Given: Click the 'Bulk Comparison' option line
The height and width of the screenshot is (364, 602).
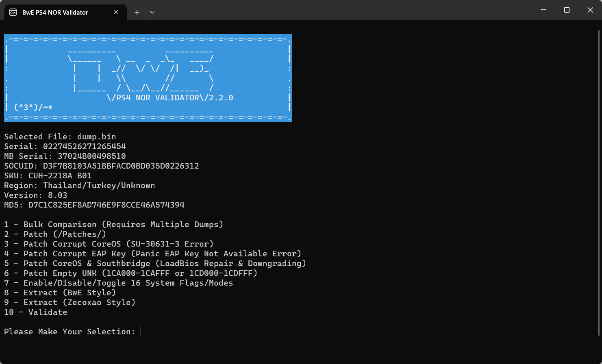Looking at the screenshot, I should [114, 224].
